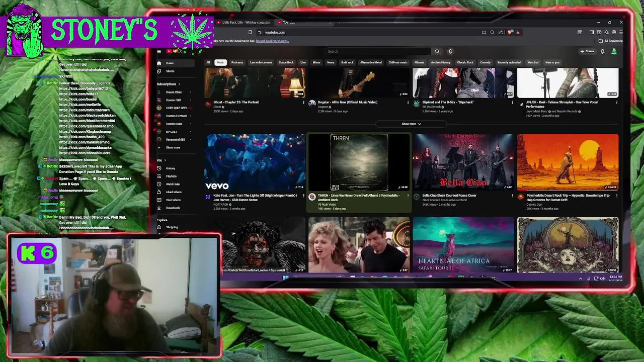Select the Alternative Metal filter chip

[x=371, y=62]
